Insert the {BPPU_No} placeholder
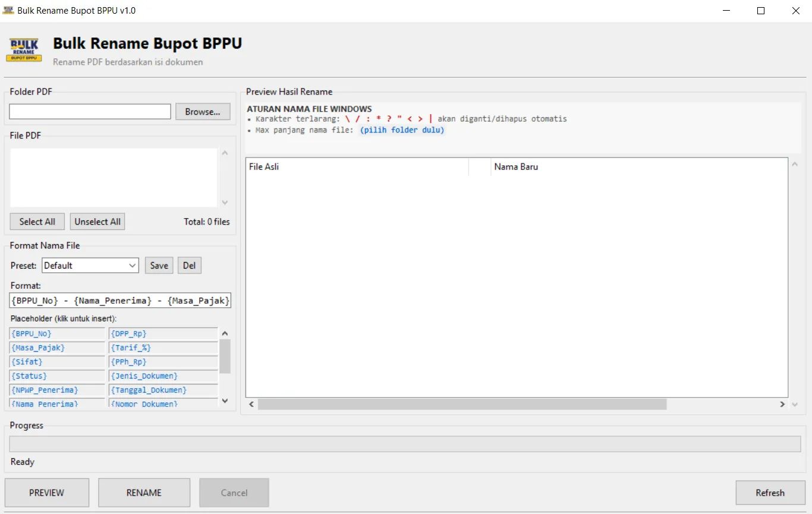 (57, 334)
